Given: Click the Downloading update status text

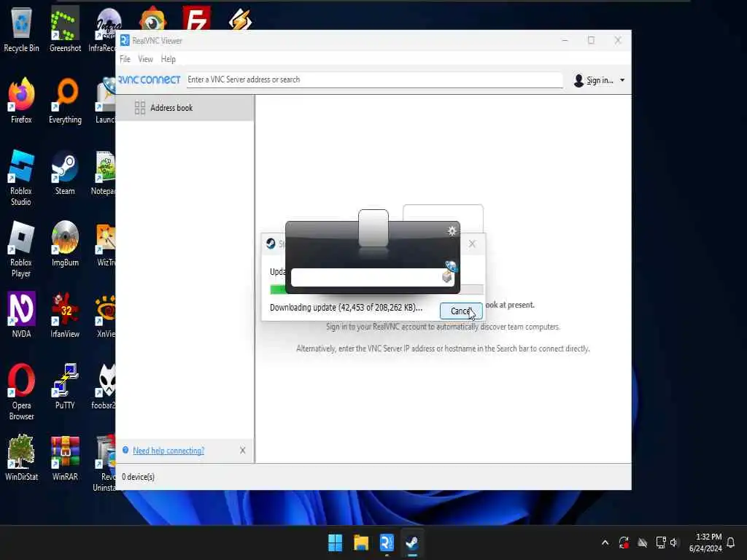Looking at the screenshot, I should click(x=346, y=308).
